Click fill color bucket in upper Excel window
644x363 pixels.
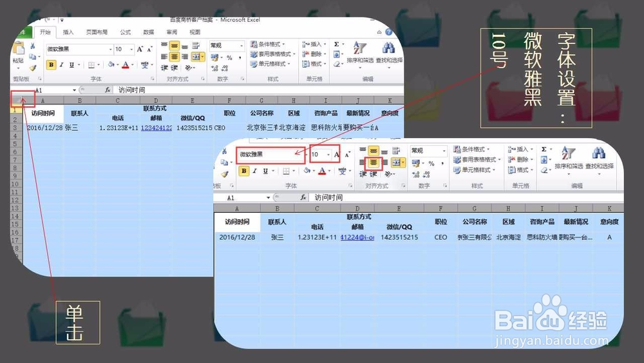pos(111,65)
